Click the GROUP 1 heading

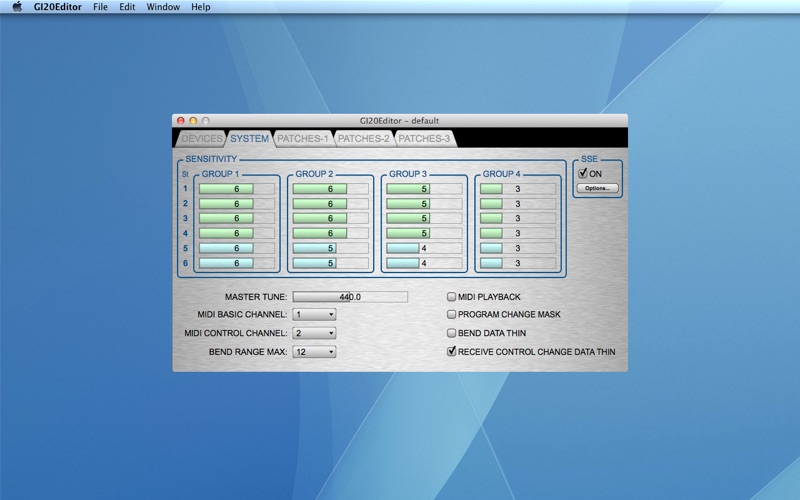pos(220,174)
